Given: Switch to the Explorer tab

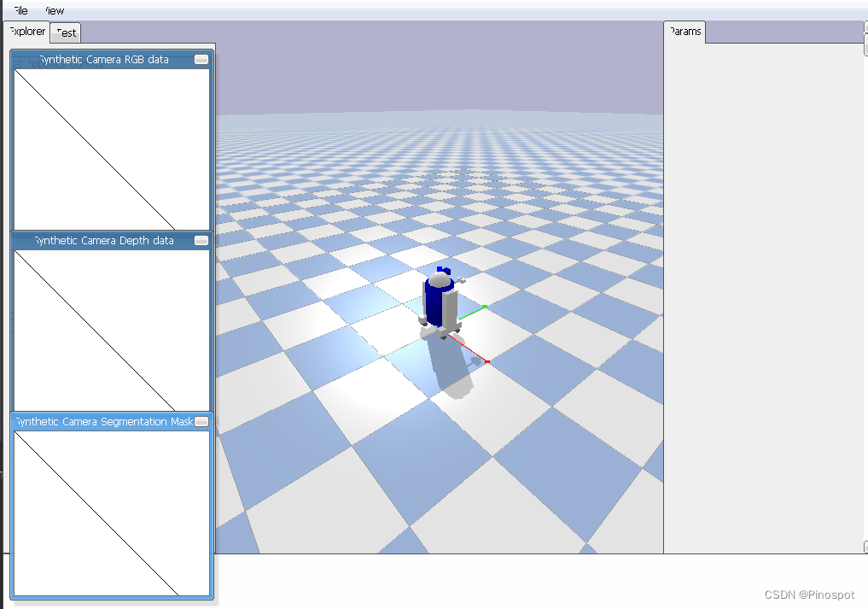Looking at the screenshot, I should point(27,32).
